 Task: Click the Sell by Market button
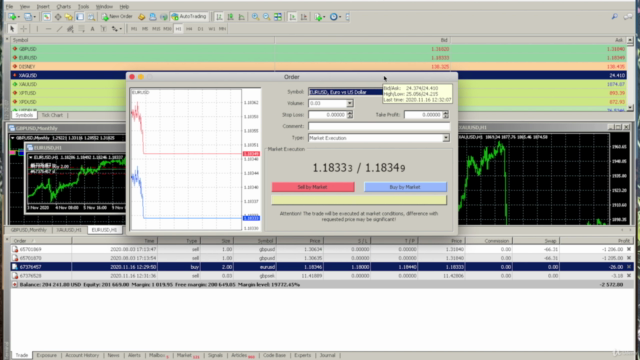point(313,187)
